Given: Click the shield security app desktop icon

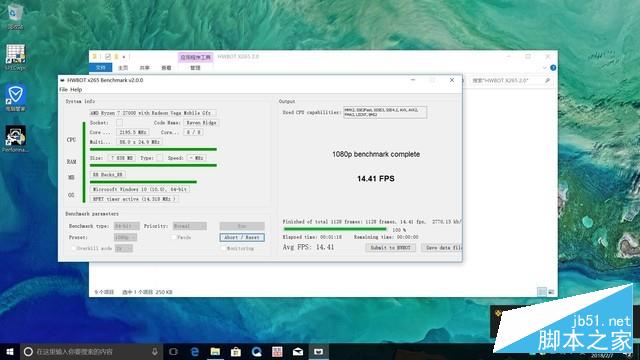Looking at the screenshot, I should point(16,98).
